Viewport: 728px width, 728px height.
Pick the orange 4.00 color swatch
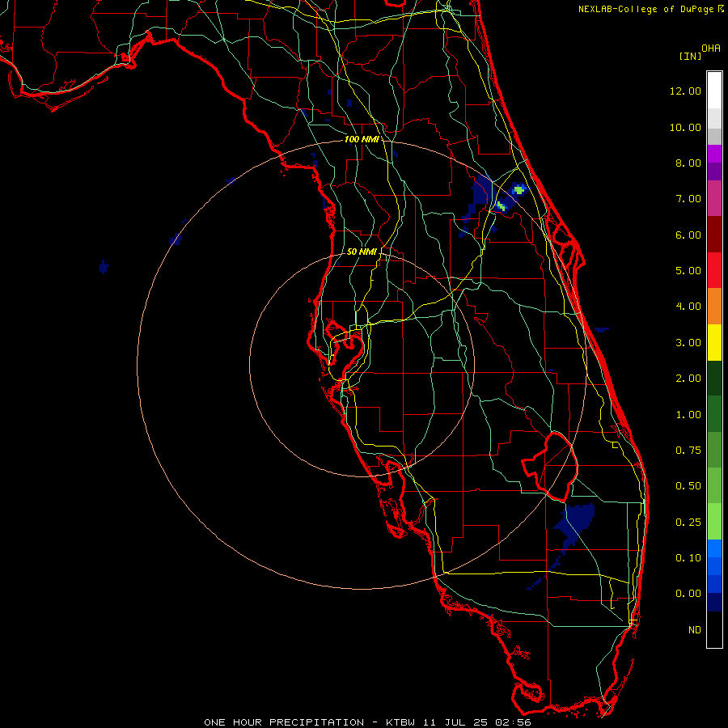(x=714, y=307)
